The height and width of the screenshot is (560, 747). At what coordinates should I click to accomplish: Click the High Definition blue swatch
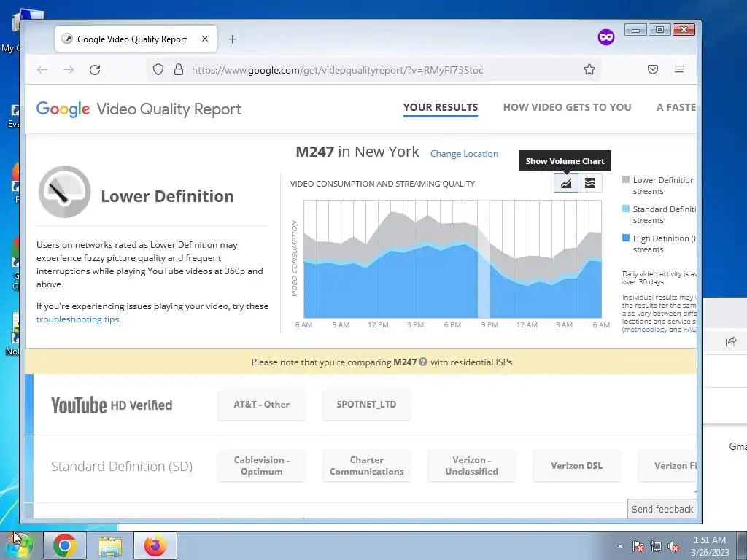[x=626, y=238]
